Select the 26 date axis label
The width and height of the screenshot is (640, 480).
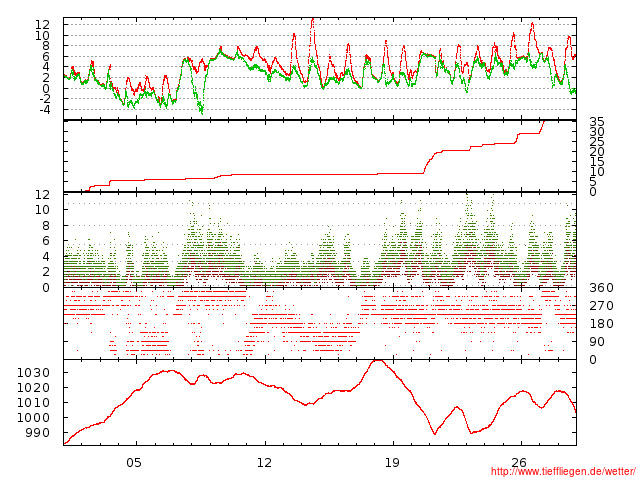519,463
